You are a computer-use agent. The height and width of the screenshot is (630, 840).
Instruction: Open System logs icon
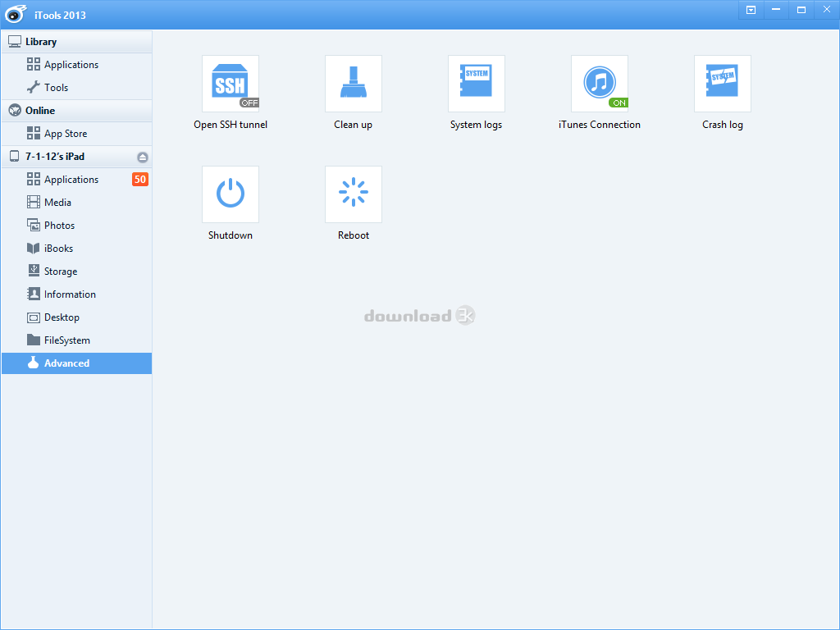pos(476,83)
